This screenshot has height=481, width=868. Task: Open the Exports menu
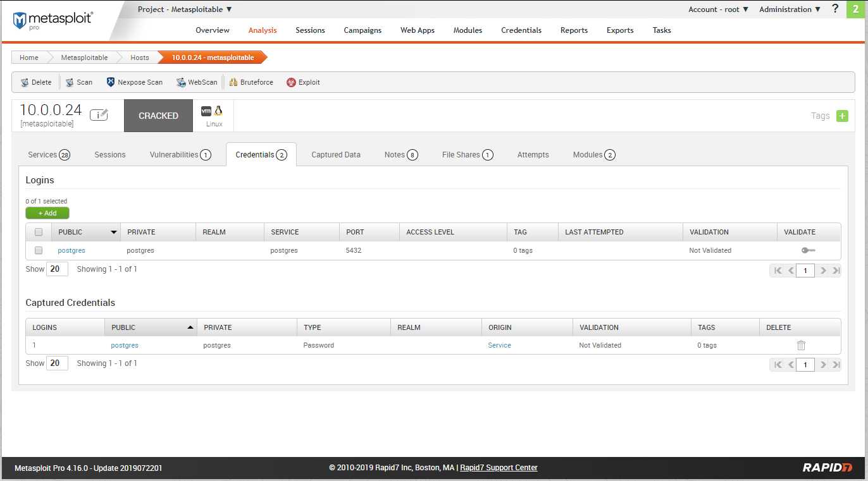620,30
